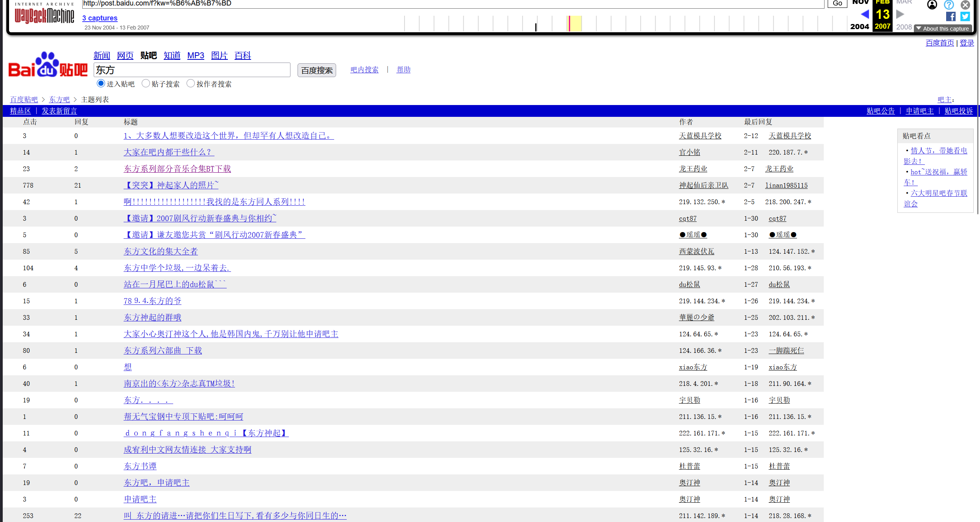Image resolution: width=980 pixels, height=522 pixels.
Task: Expand About this capture dropdown
Action: tap(943, 28)
